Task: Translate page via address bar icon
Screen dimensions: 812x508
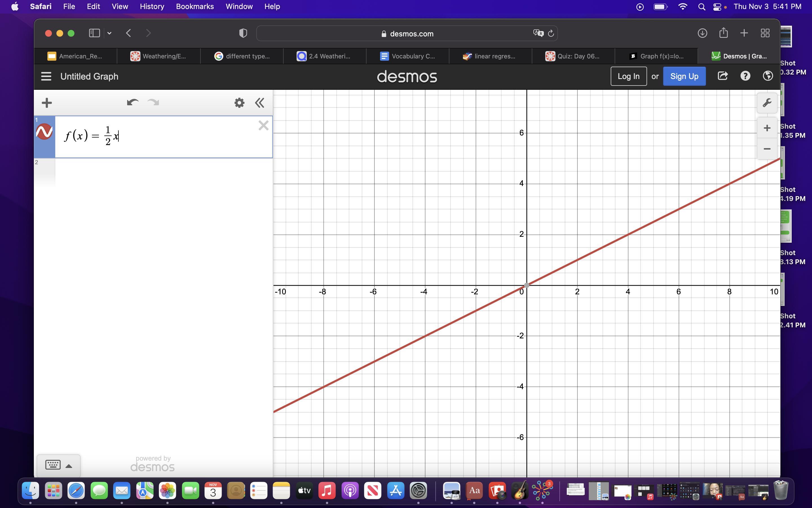Action: point(538,33)
